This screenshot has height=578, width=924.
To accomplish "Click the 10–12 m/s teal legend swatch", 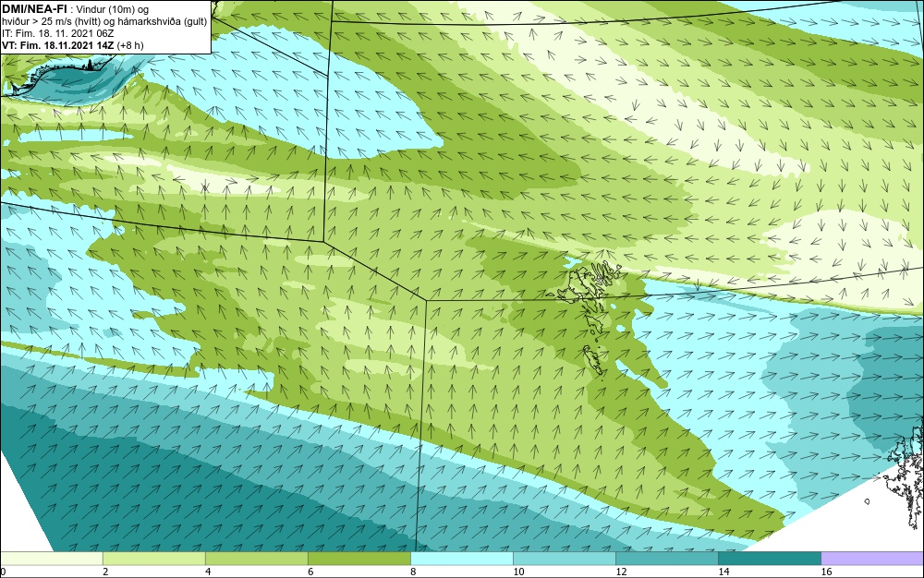I will click(x=565, y=559).
